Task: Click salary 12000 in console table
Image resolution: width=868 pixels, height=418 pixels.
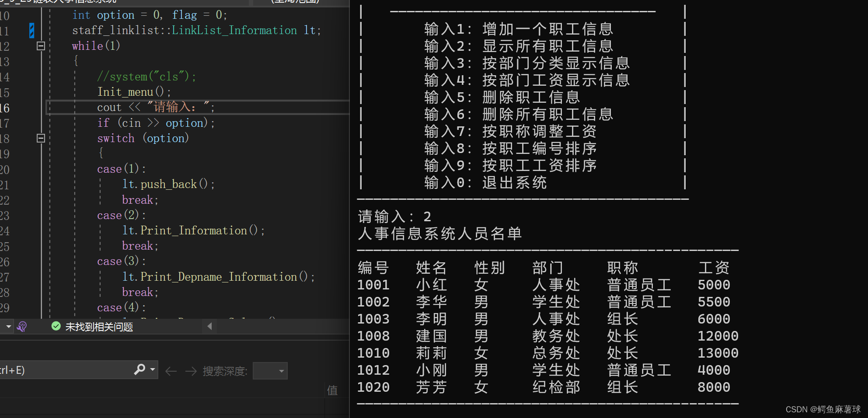Action: (x=718, y=336)
